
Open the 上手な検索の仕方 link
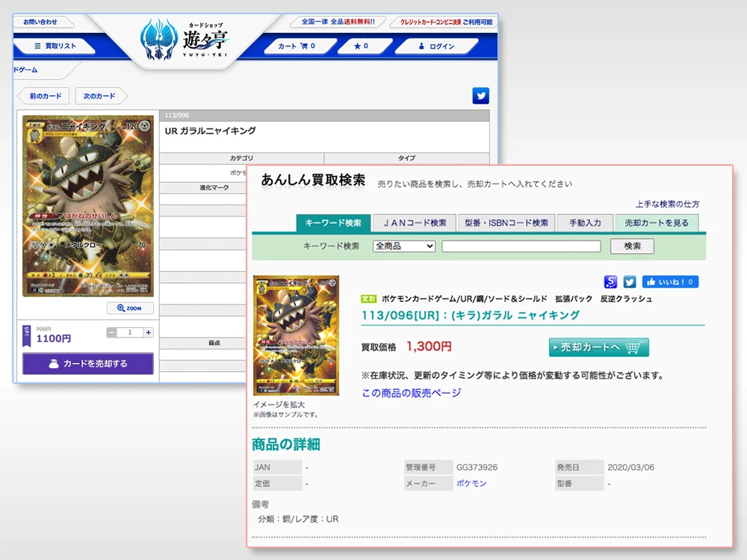[x=667, y=205]
